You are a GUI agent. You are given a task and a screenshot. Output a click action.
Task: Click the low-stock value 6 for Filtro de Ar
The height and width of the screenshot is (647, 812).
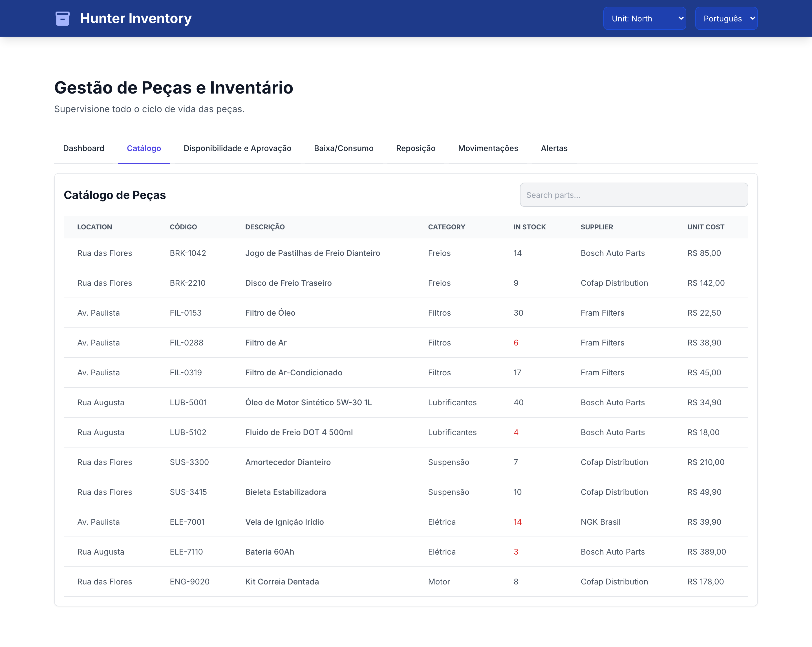pos(516,342)
